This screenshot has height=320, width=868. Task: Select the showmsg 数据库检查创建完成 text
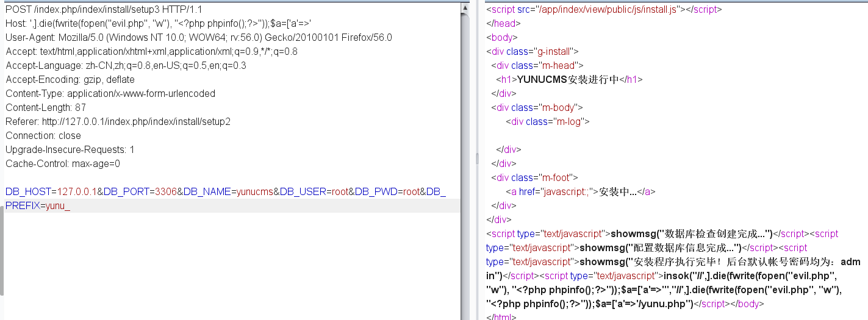pos(692,234)
